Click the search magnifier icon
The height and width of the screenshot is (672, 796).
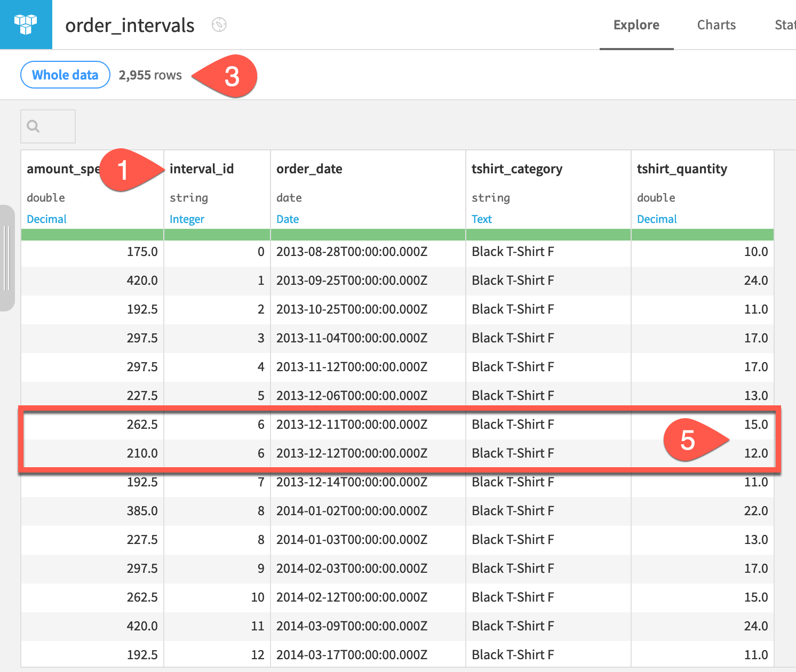point(33,126)
